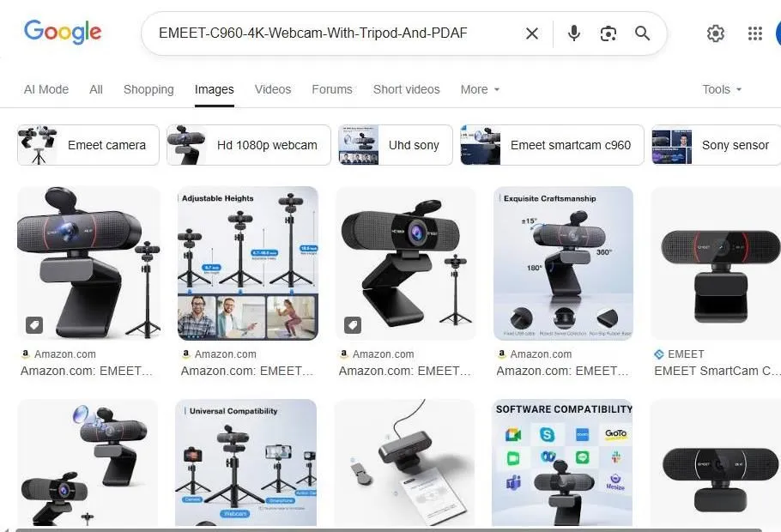Open search by image camera icon
This screenshot has height=532, width=781.
click(608, 33)
